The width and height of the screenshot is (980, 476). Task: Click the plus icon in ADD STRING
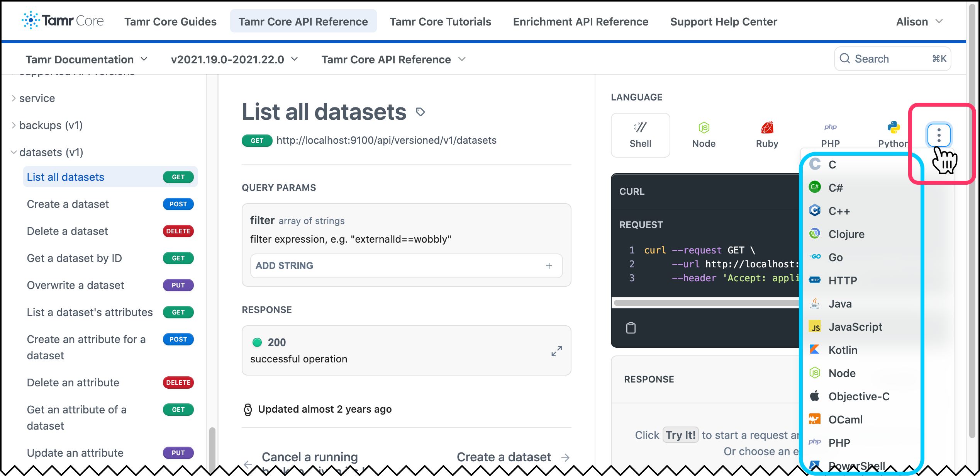click(549, 266)
